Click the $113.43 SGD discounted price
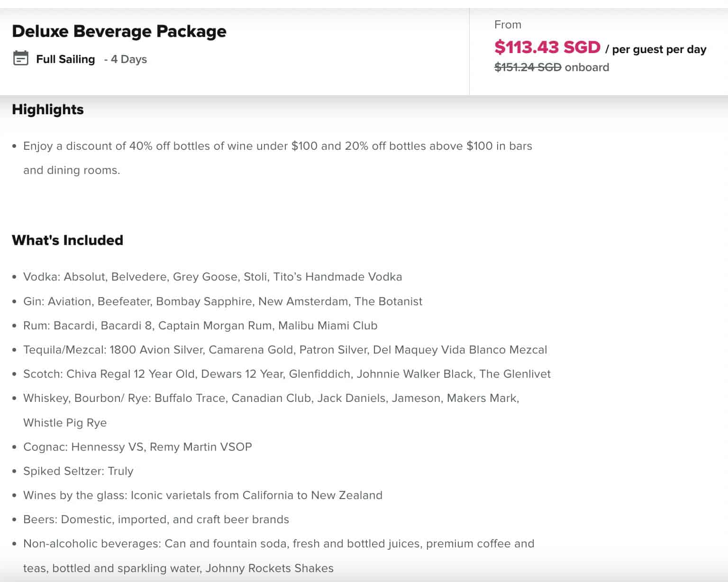The width and height of the screenshot is (728, 582). tap(547, 47)
